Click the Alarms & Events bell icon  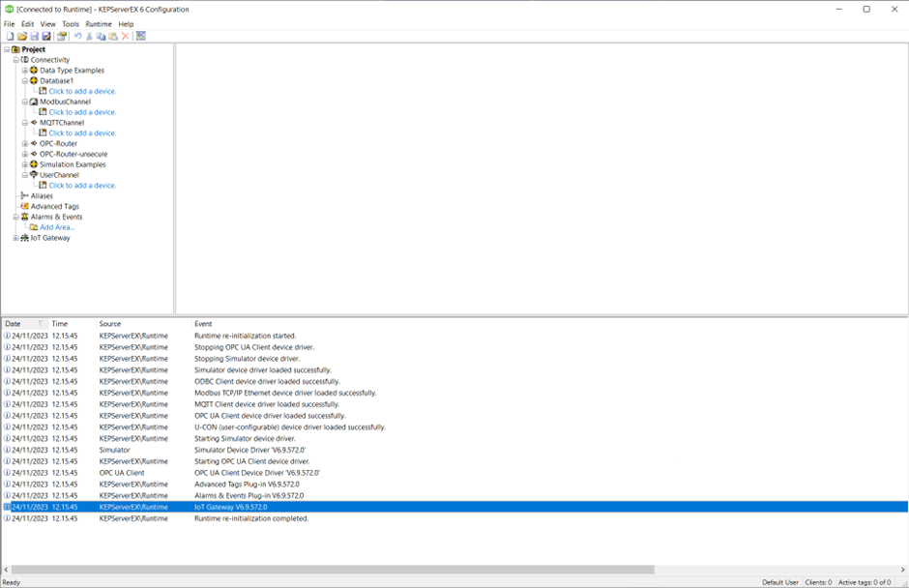pyautogui.click(x=24, y=217)
